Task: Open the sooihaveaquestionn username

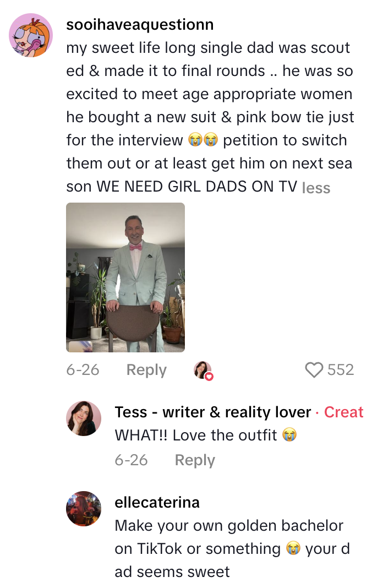Action: pos(140,25)
